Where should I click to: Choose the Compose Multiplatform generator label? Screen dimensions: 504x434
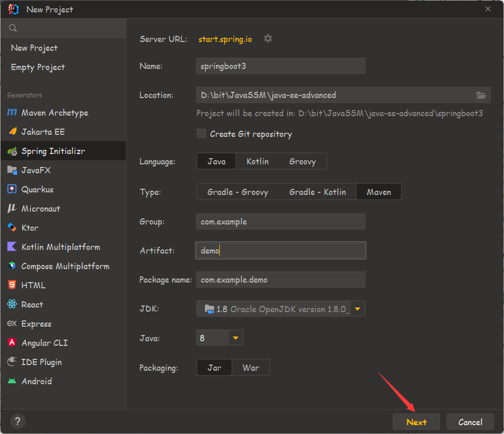65,266
